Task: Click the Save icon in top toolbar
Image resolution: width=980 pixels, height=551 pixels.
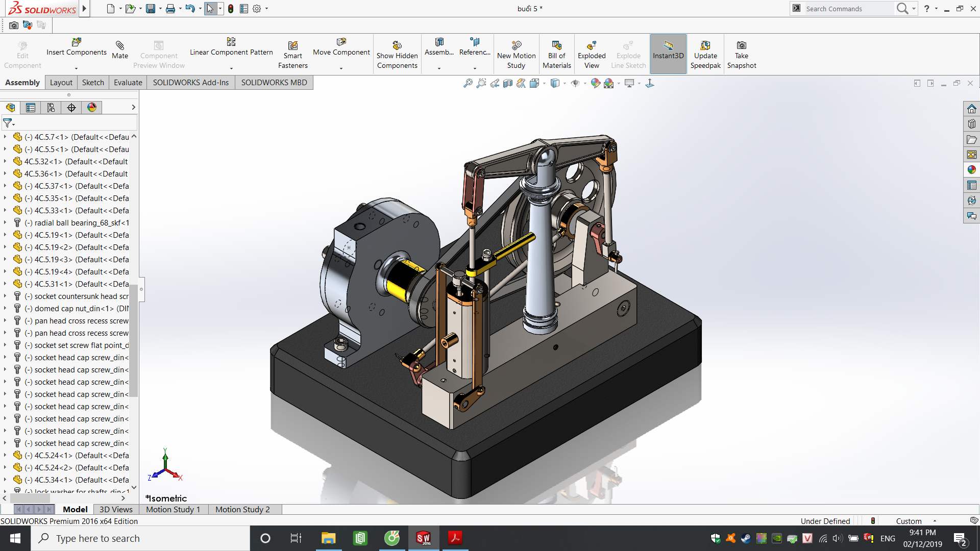Action: click(x=151, y=9)
